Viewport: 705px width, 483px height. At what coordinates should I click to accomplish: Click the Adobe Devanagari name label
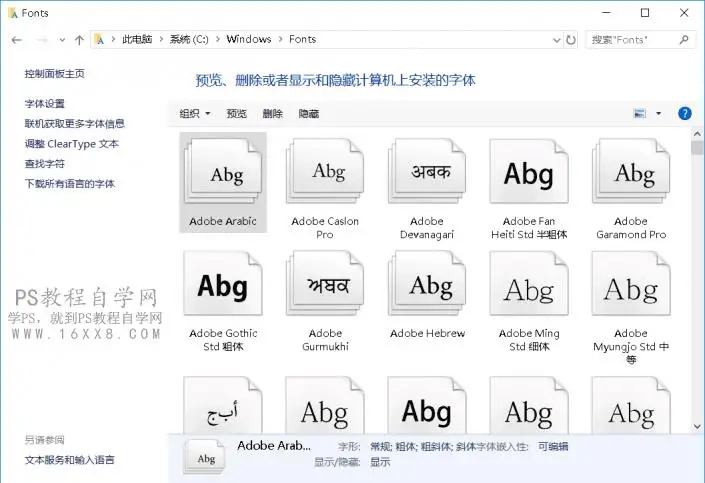click(x=427, y=228)
